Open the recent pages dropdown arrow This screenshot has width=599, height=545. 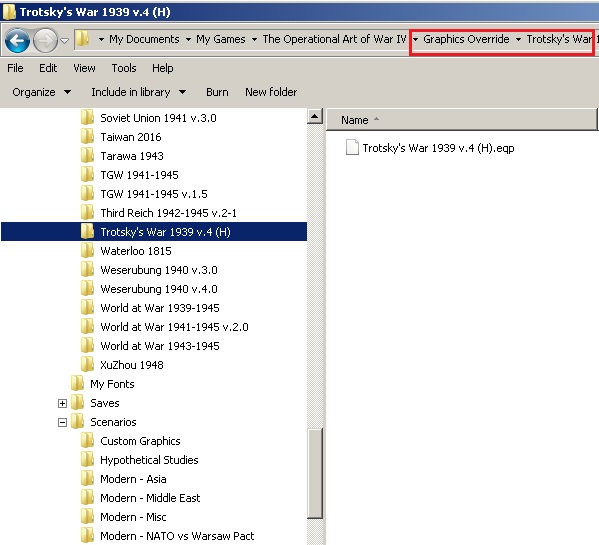(x=65, y=40)
